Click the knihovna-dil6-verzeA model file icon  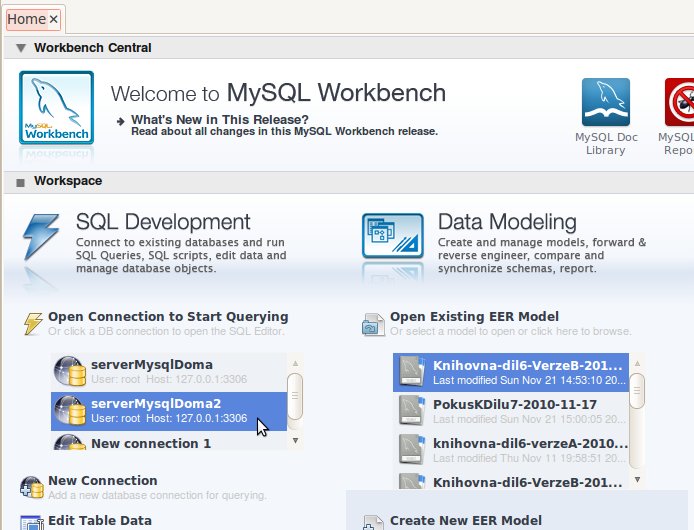click(412, 449)
